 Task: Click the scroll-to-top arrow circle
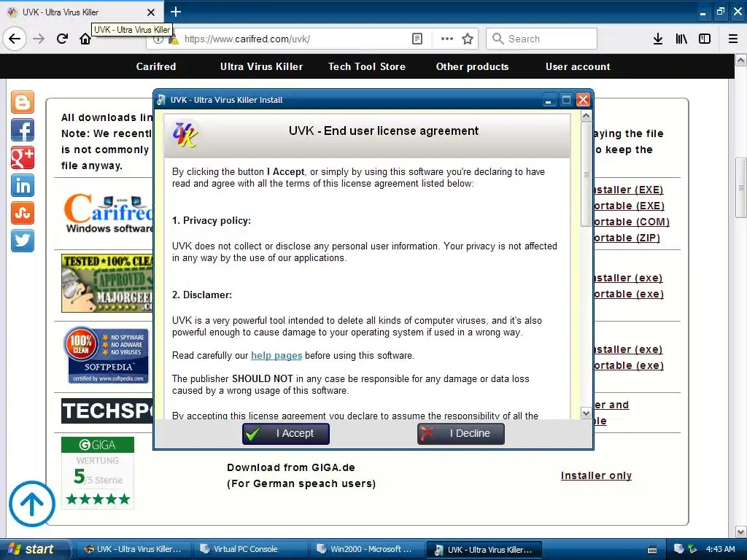tap(32, 504)
